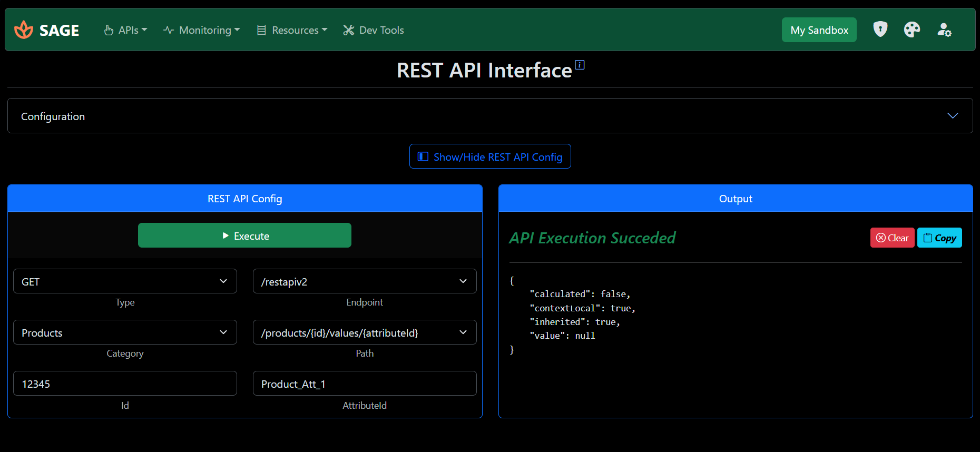This screenshot has width=980, height=452.
Task: Open the Products category dropdown
Action: coord(125,332)
